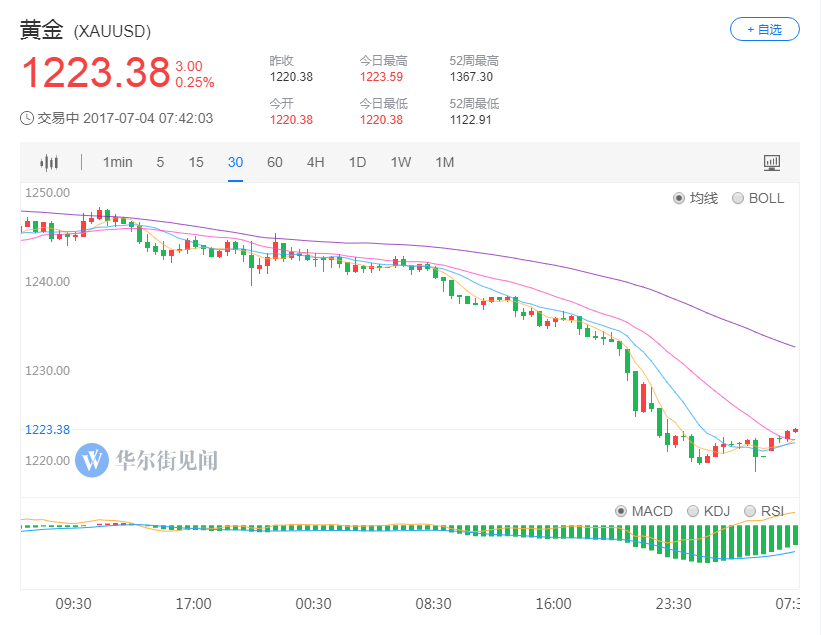Click the clock icon beside trading time
821x635 pixels.
click(27, 118)
